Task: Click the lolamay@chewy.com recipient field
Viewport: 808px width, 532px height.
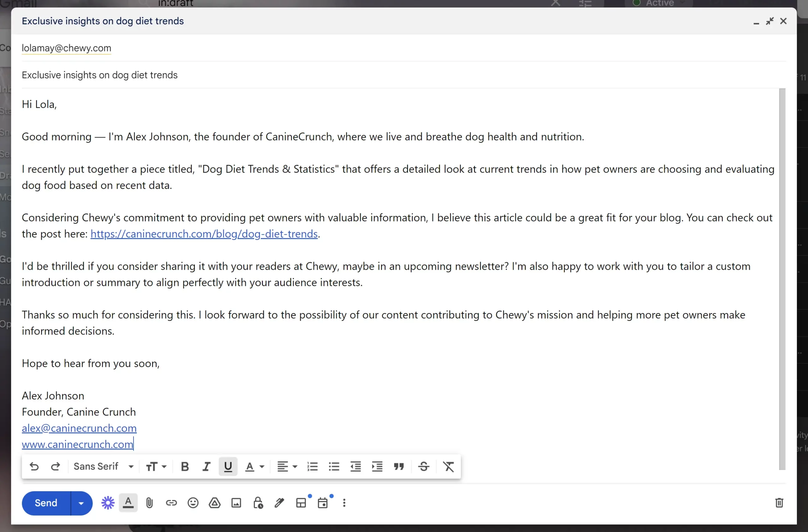Action: coord(67,48)
